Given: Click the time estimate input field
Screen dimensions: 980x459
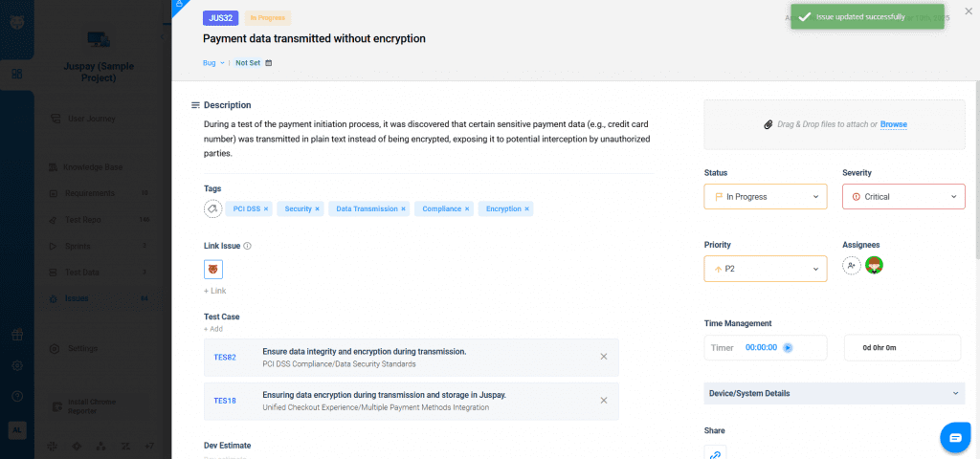Looking at the screenshot, I should point(902,348).
